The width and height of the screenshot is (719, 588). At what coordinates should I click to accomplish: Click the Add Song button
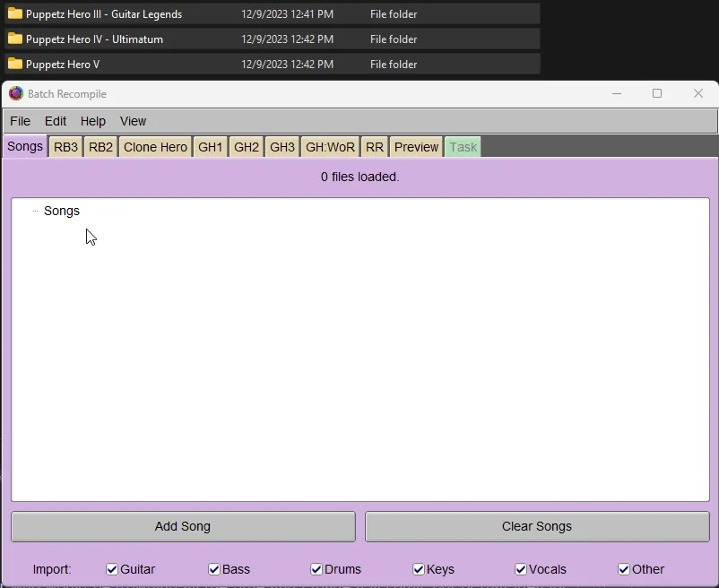[182, 526]
